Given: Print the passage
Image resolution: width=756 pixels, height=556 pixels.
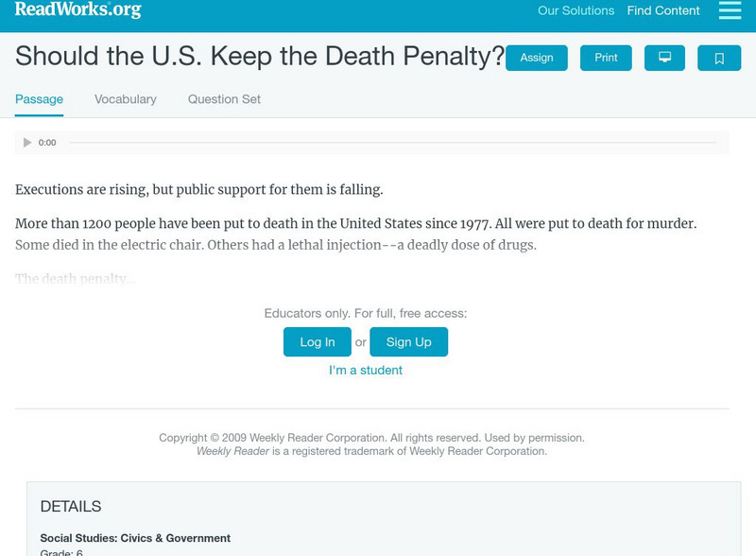Looking at the screenshot, I should coord(606,58).
